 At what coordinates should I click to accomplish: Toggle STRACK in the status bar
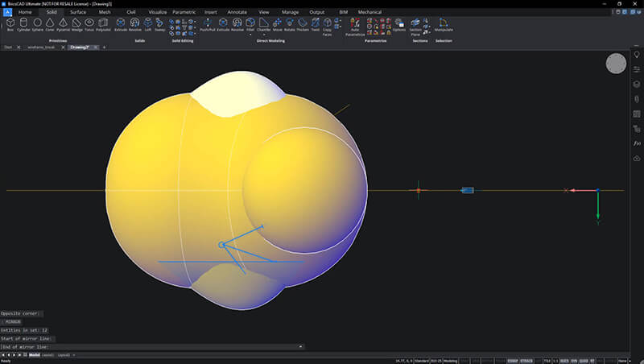[x=526, y=361]
